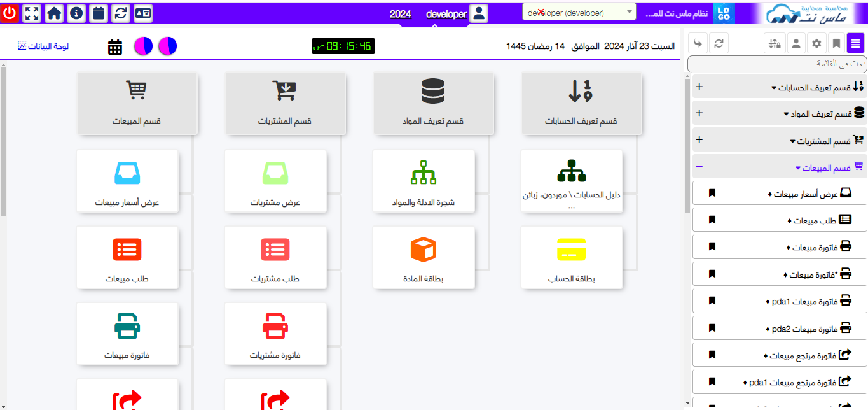Toggle the bookmark next to عرض أسعار مبيعات
The width and height of the screenshot is (868, 410).
point(712,192)
